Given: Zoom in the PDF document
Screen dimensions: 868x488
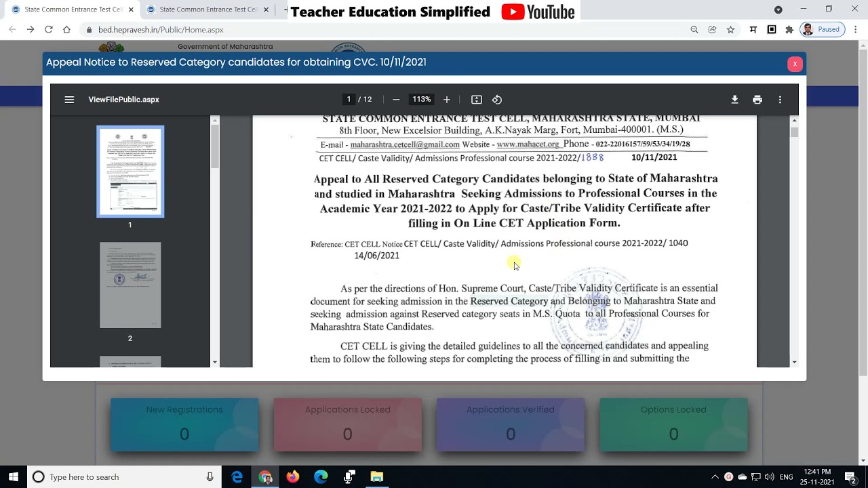Looking at the screenshot, I should (x=447, y=100).
